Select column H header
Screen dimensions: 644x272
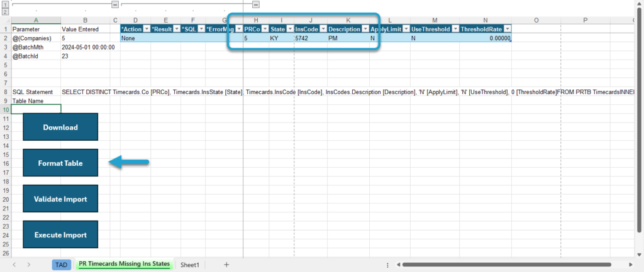pos(256,21)
